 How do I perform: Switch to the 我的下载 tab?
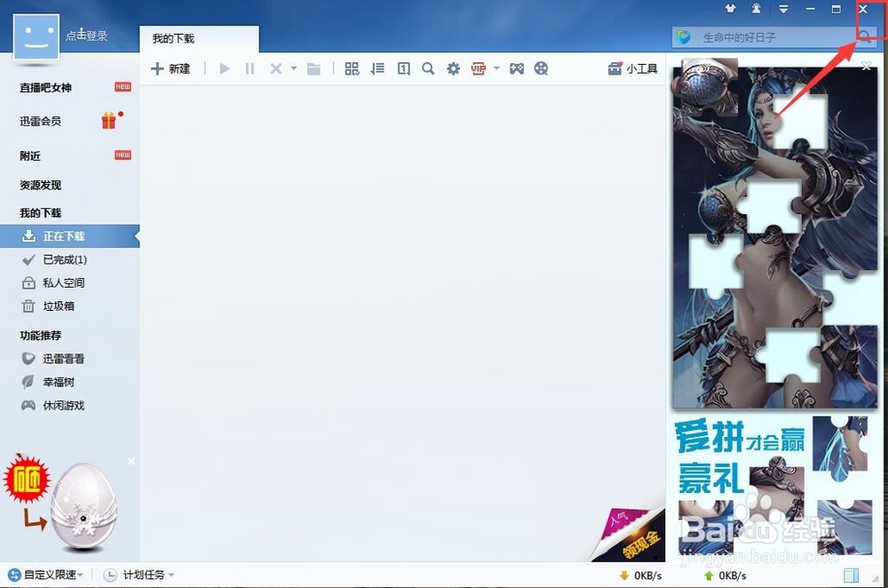point(199,38)
